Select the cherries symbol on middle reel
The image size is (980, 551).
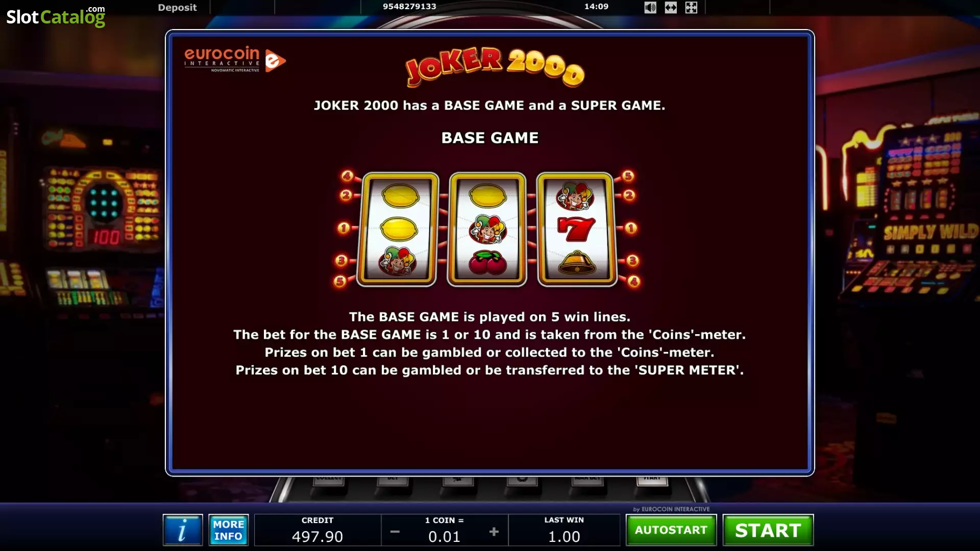487,262
